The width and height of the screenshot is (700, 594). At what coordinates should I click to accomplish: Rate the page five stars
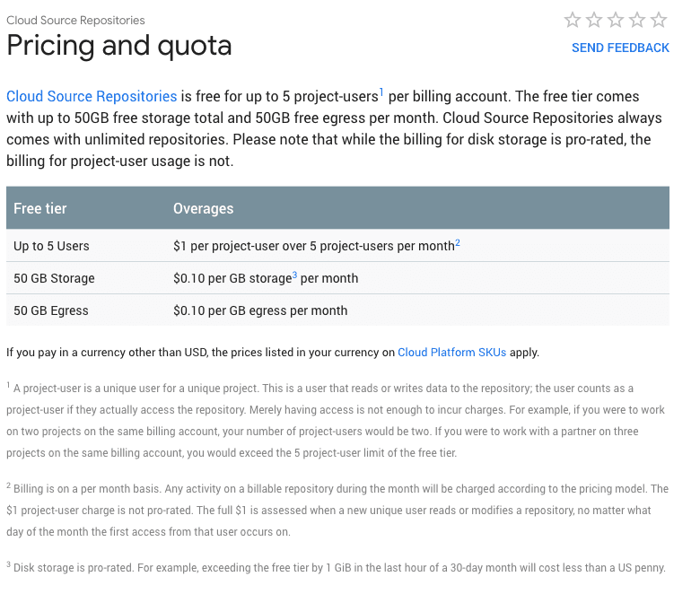[659, 20]
